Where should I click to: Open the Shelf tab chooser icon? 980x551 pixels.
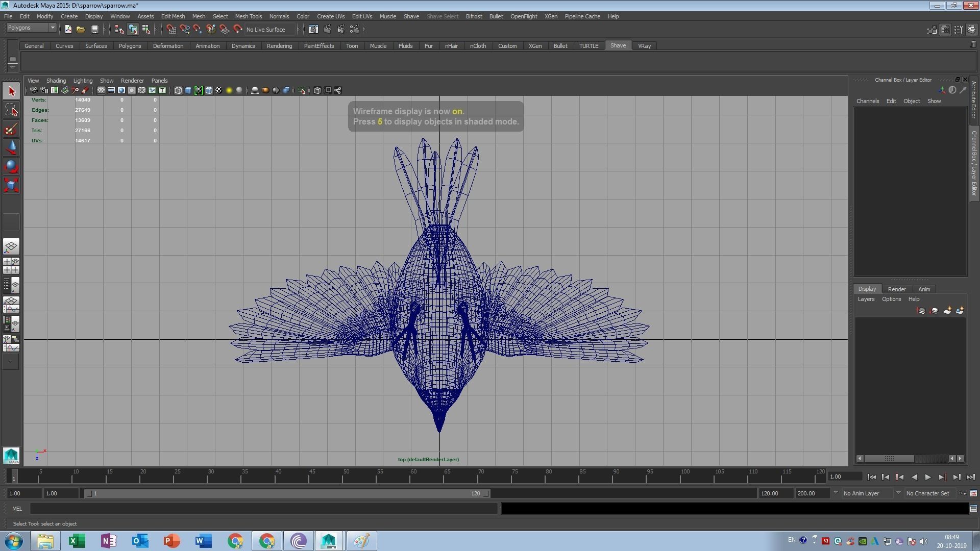pos(12,59)
